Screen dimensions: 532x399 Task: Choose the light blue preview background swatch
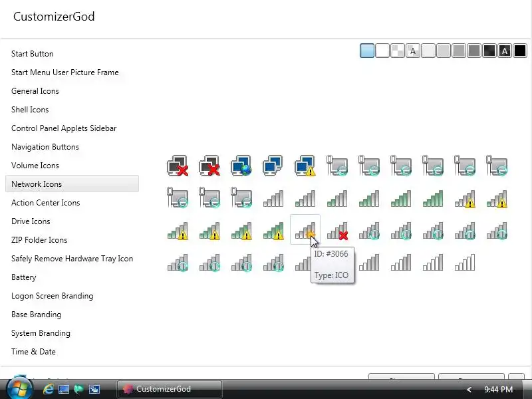(x=367, y=51)
